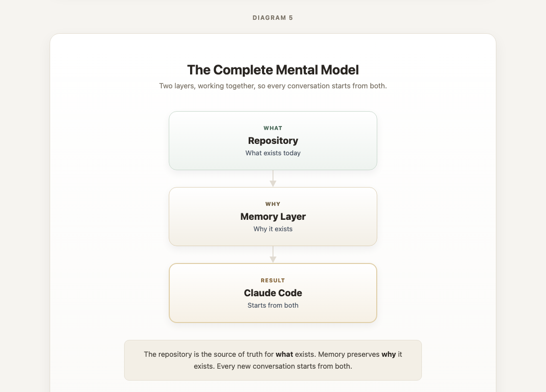The width and height of the screenshot is (546, 392).
Task: Click the DIAGRAM 5 label
Action: click(273, 18)
